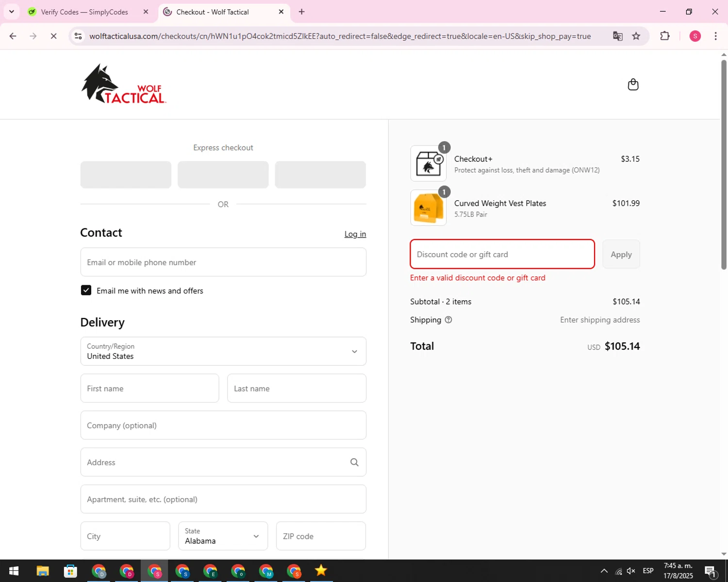Screen dimensions: 728x582
Task: Bookmark this page with the star icon
Action: pos(636,36)
